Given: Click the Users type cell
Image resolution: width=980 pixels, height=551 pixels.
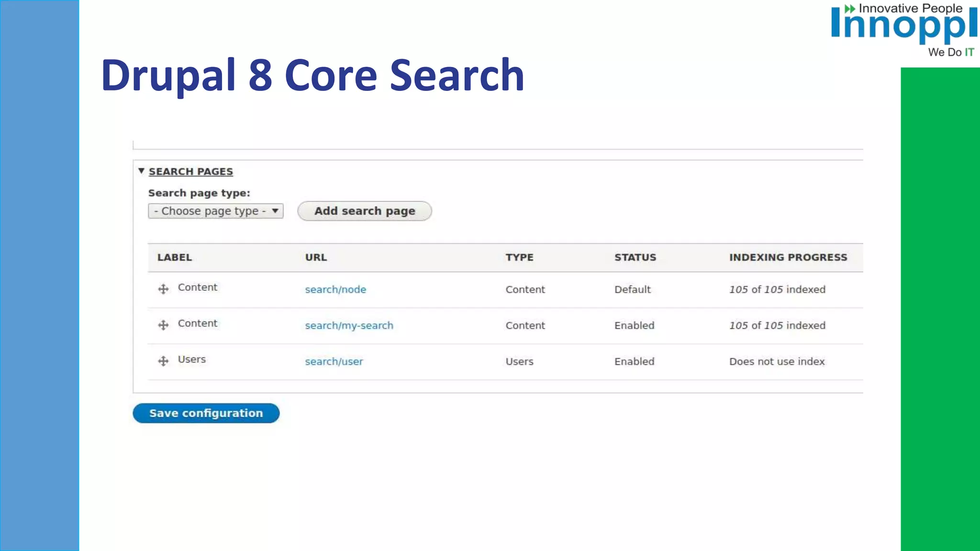Looking at the screenshot, I should click(520, 362).
